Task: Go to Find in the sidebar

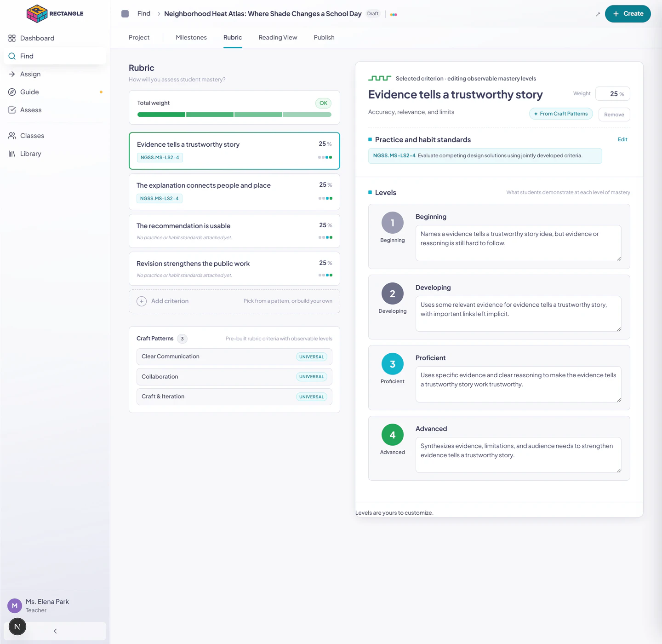Action: (x=55, y=56)
